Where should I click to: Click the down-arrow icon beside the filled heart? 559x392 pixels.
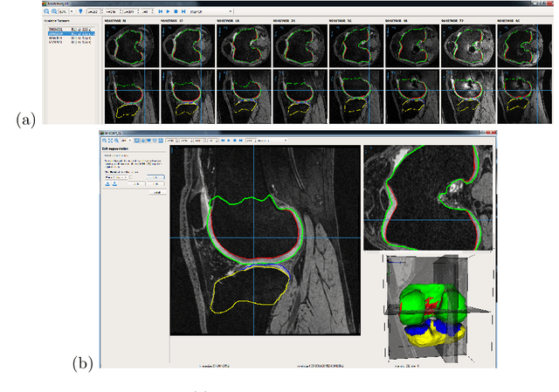(x=143, y=141)
